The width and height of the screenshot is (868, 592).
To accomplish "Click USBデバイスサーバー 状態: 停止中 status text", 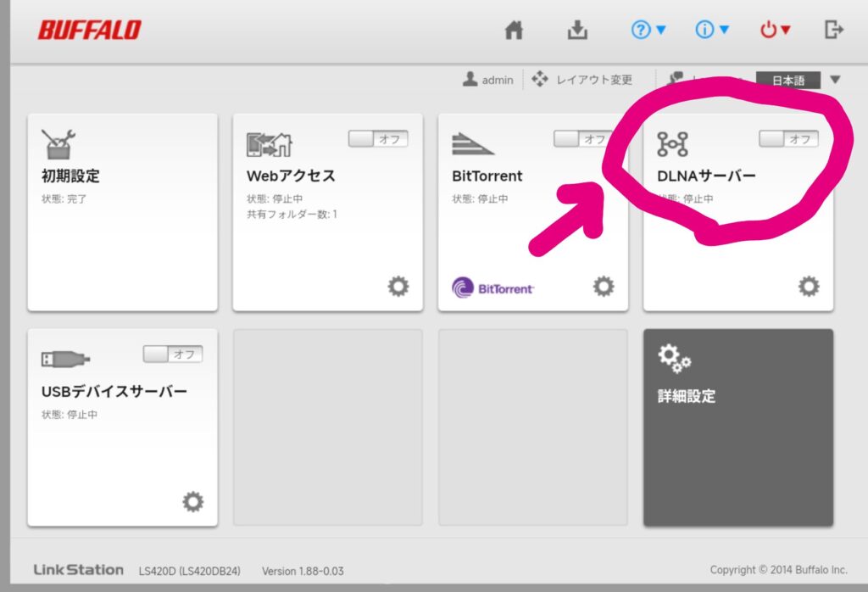I will tap(70, 414).
